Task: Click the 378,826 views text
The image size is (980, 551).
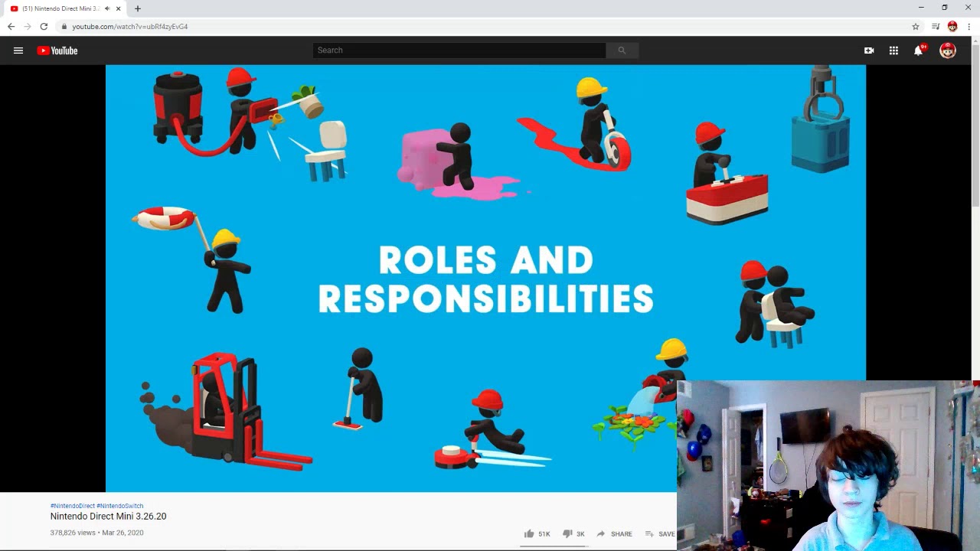Action: tap(73, 533)
